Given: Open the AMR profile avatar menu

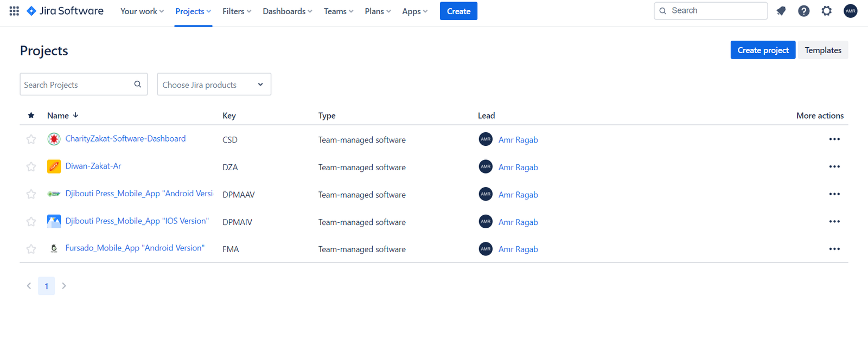Looking at the screenshot, I should coord(850,11).
